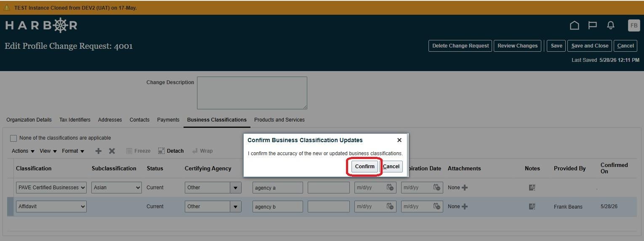644x241 pixels.
Task: Open notes for PAVE Certified row
Action: click(x=532, y=188)
